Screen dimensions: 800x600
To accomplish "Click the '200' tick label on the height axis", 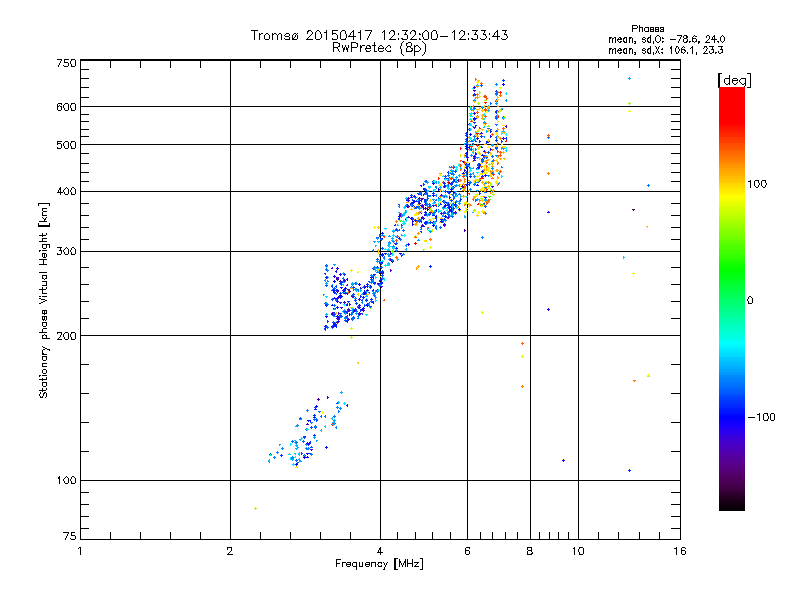I will [x=66, y=336].
